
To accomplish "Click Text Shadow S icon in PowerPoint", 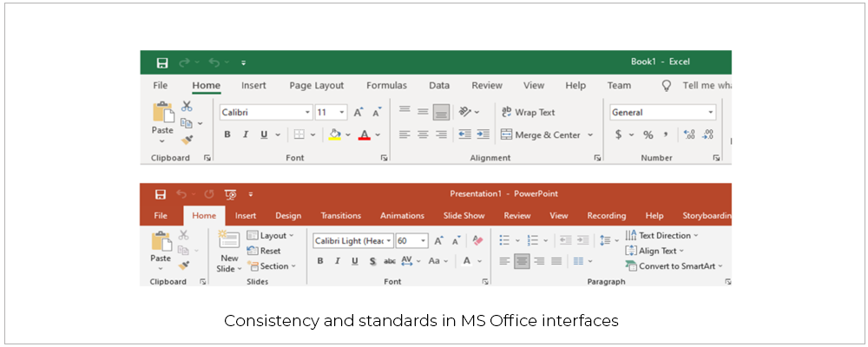I will [372, 261].
